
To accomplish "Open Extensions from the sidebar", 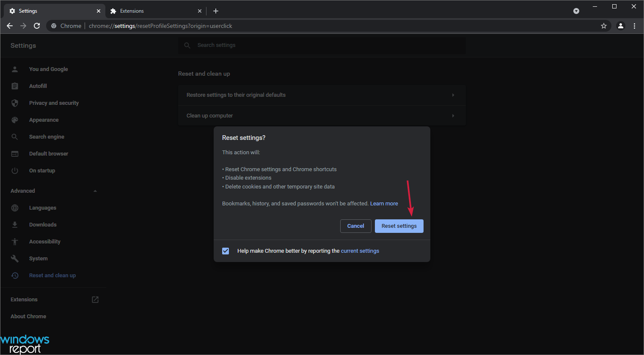I will [x=24, y=299].
